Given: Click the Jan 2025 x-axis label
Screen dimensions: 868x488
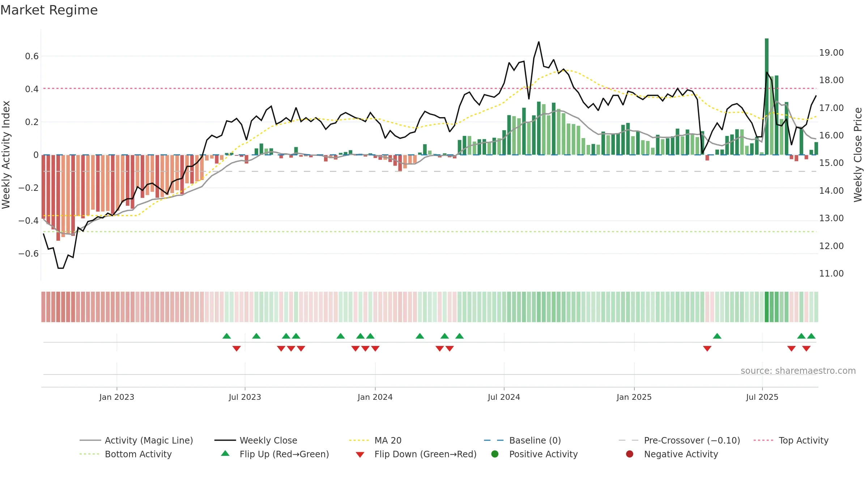Looking at the screenshot, I should (x=634, y=397).
